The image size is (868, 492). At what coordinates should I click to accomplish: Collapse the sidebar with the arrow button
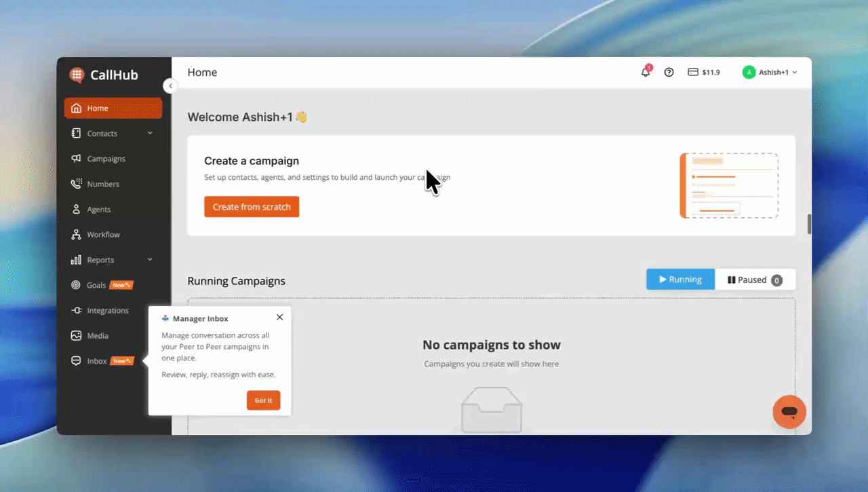(x=170, y=86)
